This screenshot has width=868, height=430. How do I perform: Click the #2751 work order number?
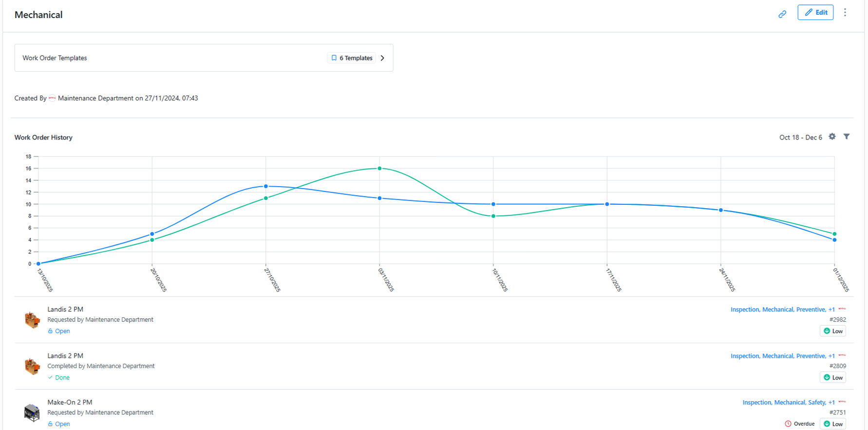[838, 412]
